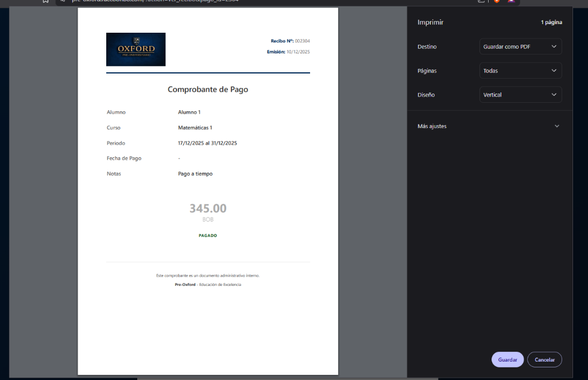Click the bookmark icon beside the URL
The height and width of the screenshot is (380, 588).
[45, 1]
